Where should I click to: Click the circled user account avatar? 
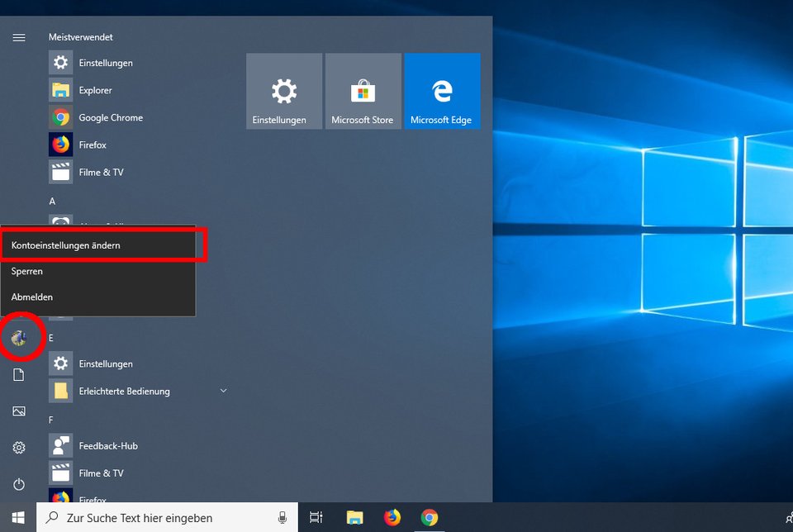tap(21, 337)
